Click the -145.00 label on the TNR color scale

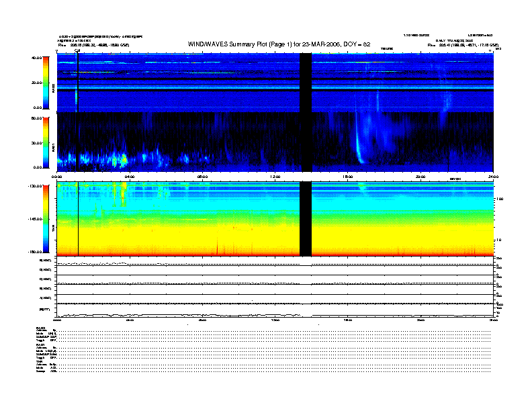click(x=35, y=219)
